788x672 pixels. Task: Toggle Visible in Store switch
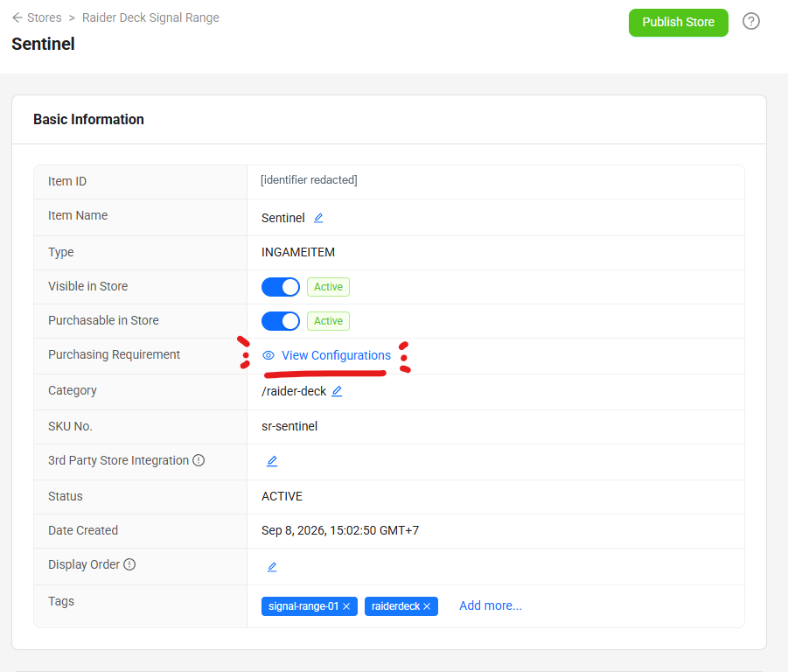[x=281, y=287]
